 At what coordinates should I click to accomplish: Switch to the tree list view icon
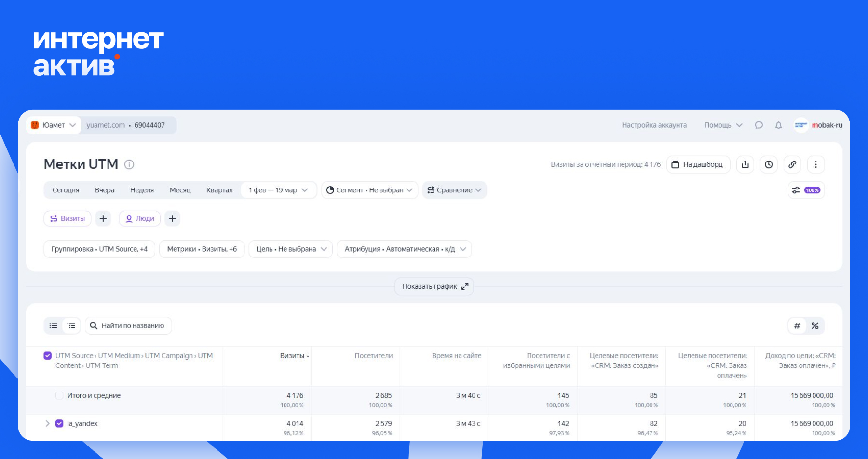71,326
